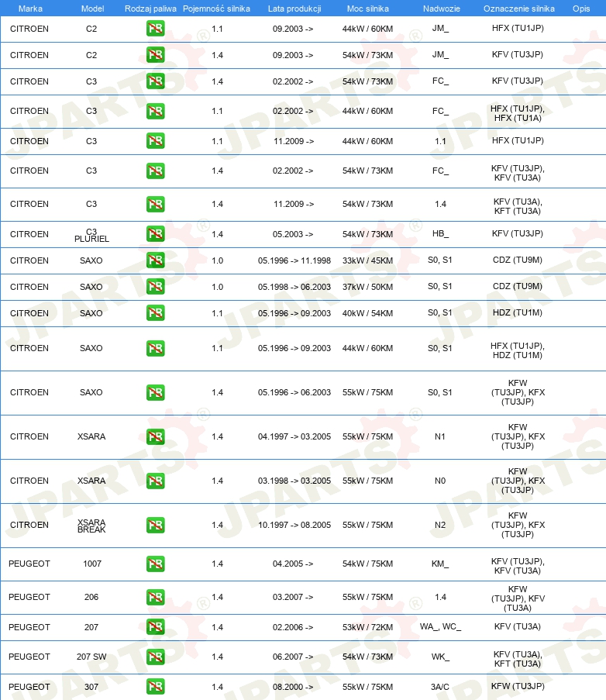
Task: Select the 207 SW model cell
Action: tap(91, 657)
